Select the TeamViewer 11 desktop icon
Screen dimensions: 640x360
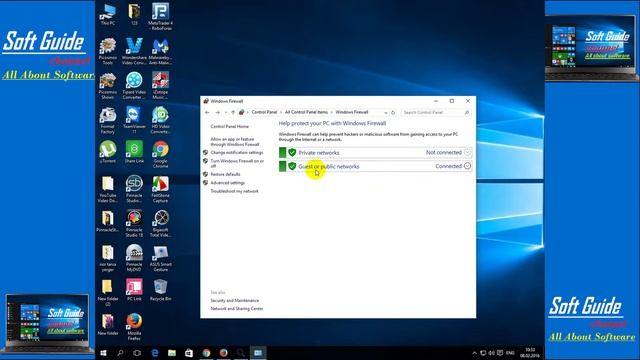coord(134,120)
